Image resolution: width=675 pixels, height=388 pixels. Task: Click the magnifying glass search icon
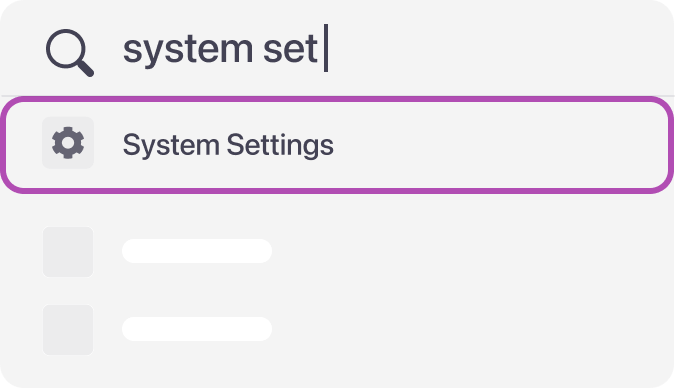click(70, 53)
